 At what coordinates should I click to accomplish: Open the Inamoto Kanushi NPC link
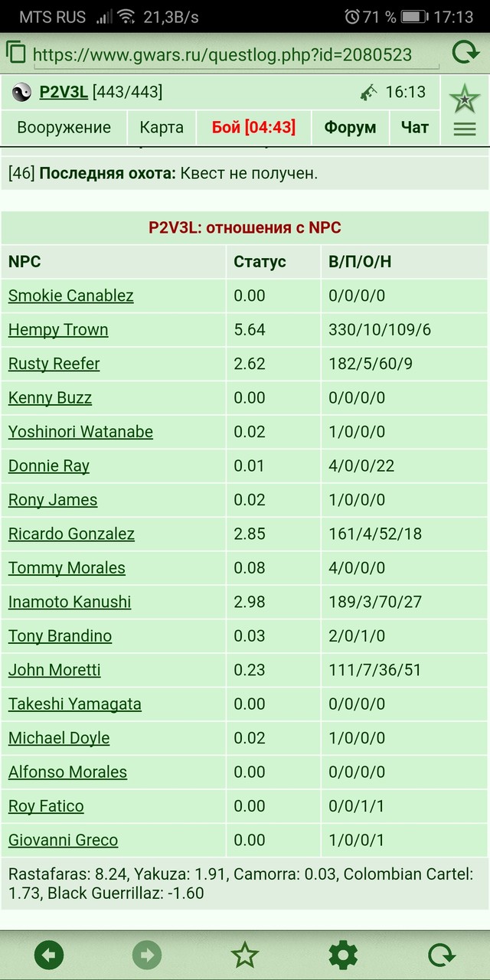click(x=70, y=602)
